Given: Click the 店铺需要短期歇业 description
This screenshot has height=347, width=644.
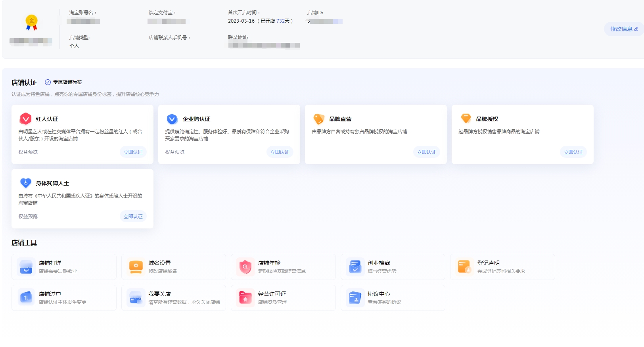Looking at the screenshot, I should tap(58, 271).
